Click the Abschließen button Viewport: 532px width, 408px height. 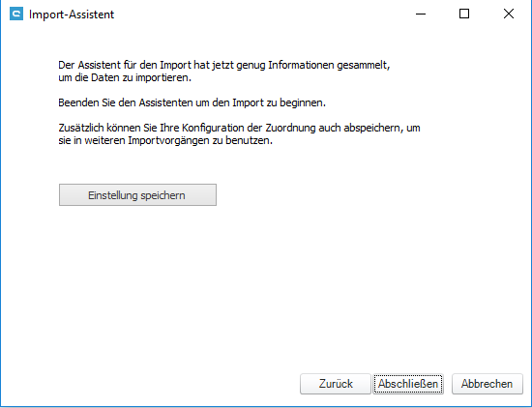click(408, 384)
